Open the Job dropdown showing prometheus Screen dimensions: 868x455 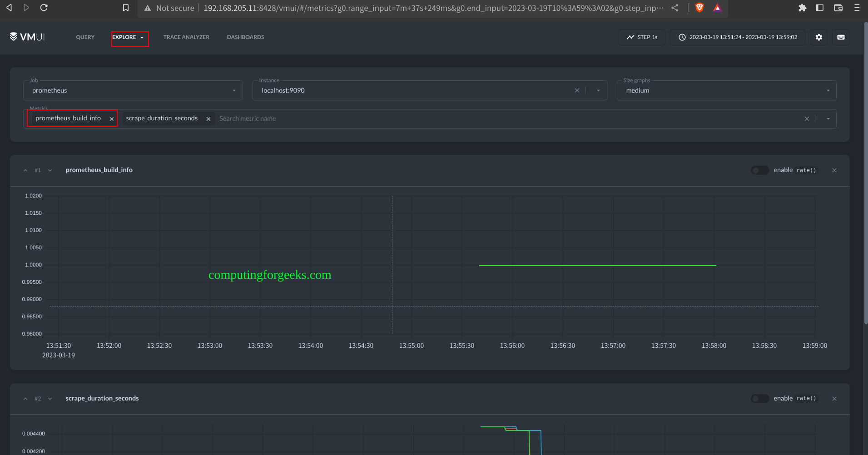tap(133, 90)
